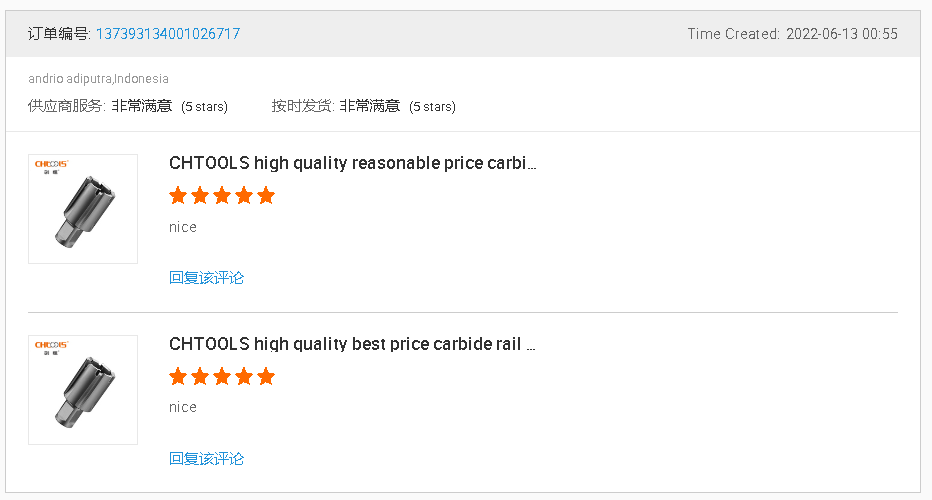
Task: Click fifth star of best price rail rating
Action: point(265,377)
